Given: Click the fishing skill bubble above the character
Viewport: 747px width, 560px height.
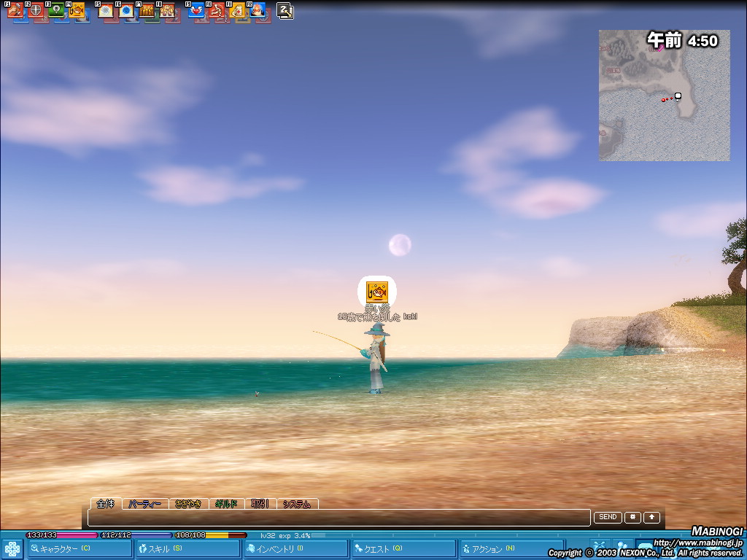Looking at the screenshot, I should 377,292.
